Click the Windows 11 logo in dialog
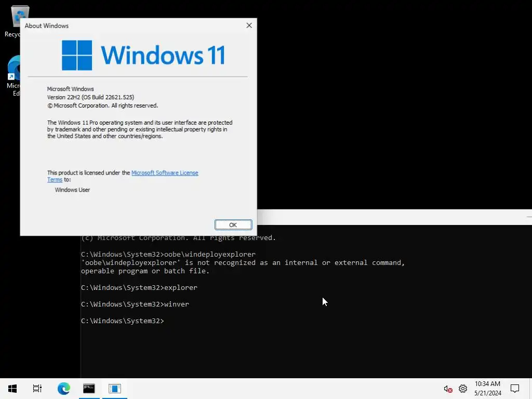This screenshot has height=399, width=532. click(x=143, y=55)
